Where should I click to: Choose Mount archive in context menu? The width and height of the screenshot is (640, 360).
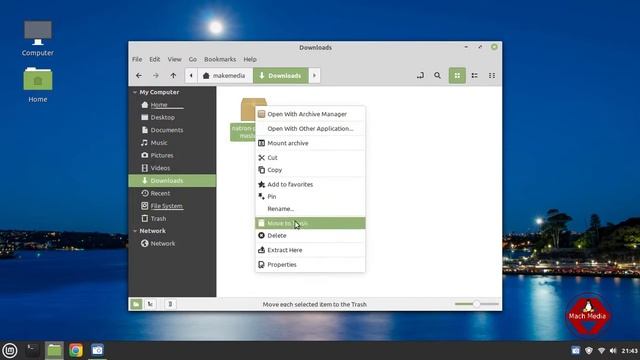310,143
